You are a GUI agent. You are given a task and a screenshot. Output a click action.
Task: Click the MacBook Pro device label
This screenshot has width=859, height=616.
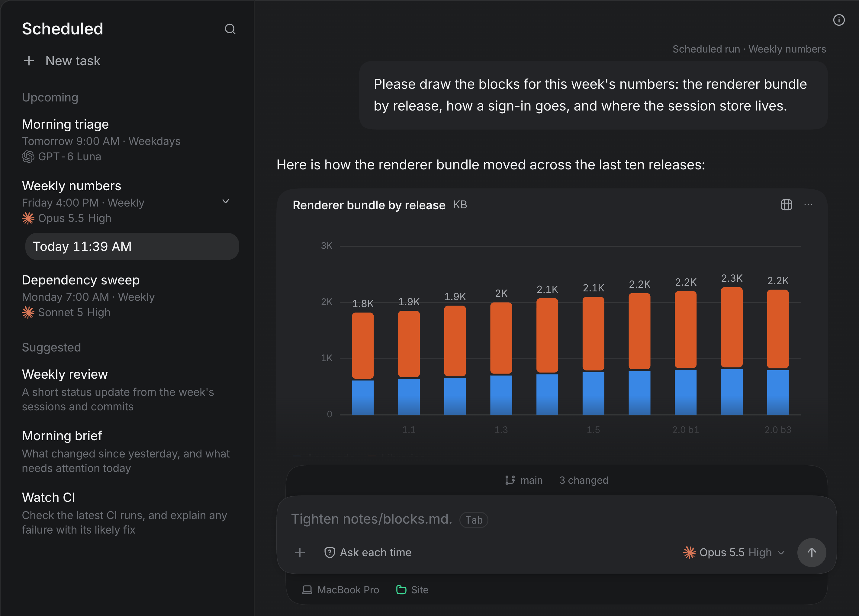click(348, 590)
